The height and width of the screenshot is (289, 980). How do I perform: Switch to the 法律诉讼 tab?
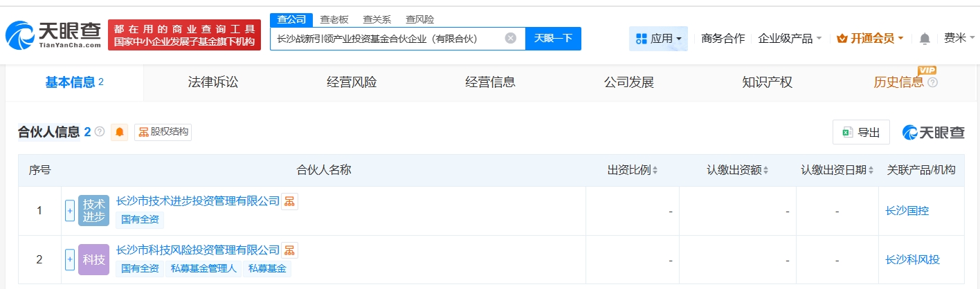(x=213, y=82)
